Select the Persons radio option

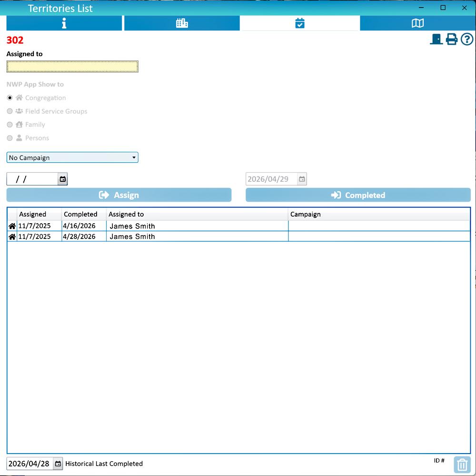(10, 138)
